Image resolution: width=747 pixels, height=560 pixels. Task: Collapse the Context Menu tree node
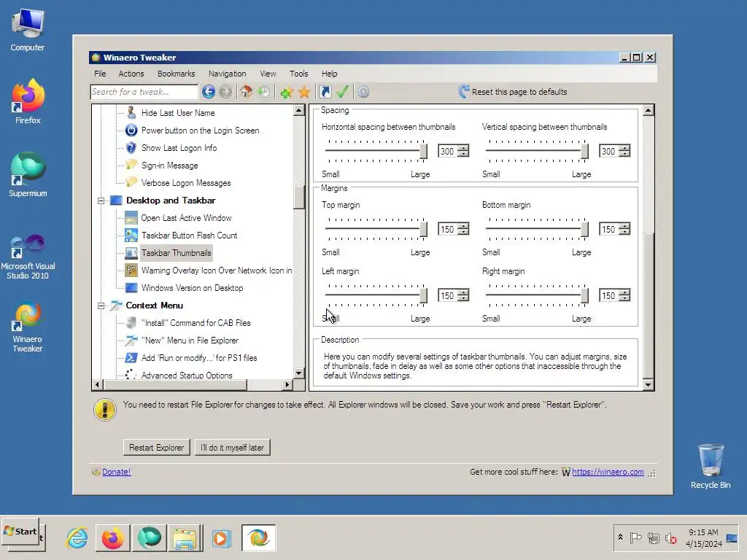(101, 306)
